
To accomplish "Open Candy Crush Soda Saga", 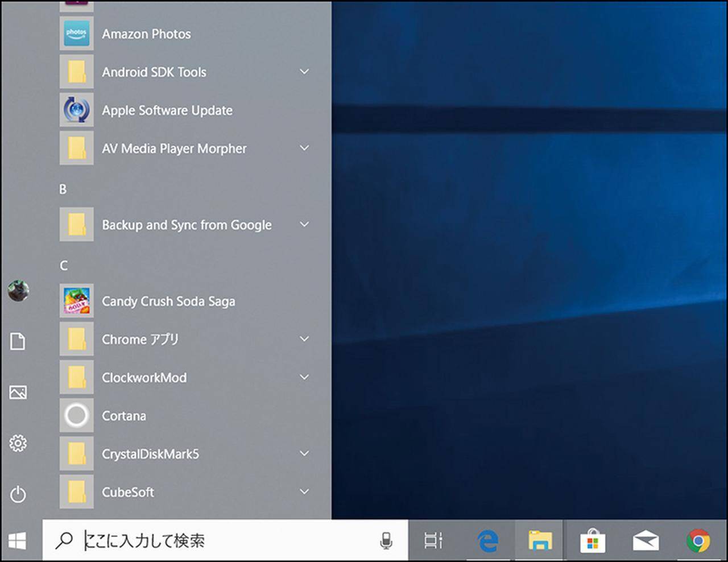I will click(168, 301).
